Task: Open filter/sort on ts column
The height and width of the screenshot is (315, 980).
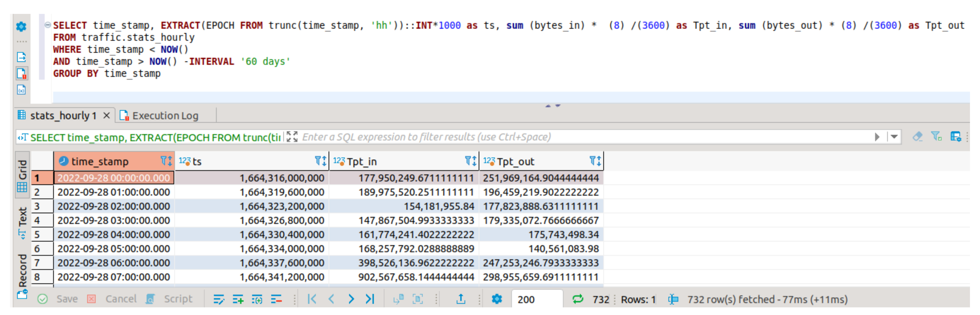Action: 321,161
